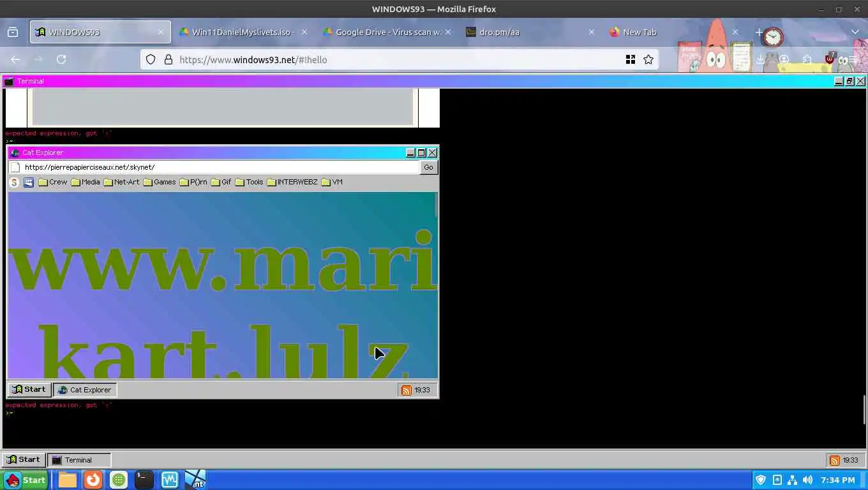Open the Windows93 Start menu

(22, 459)
